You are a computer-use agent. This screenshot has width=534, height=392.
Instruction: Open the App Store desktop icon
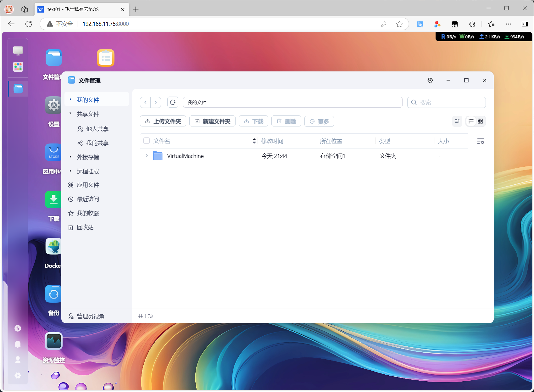coord(53,152)
